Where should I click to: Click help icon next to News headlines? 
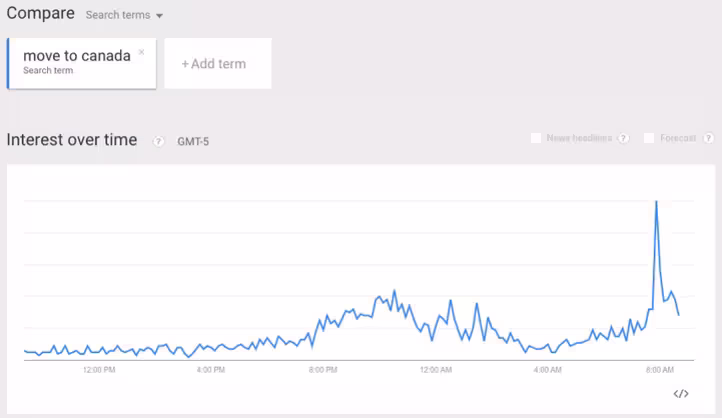(x=623, y=138)
